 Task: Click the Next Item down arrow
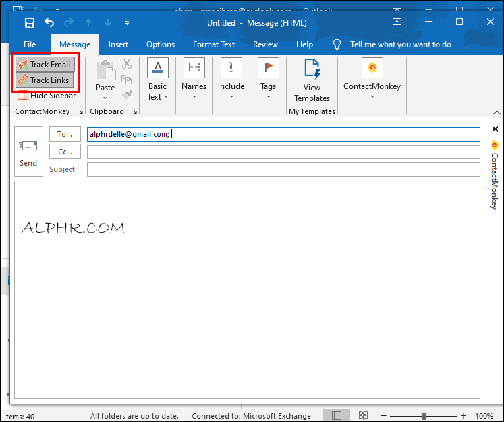click(x=108, y=22)
